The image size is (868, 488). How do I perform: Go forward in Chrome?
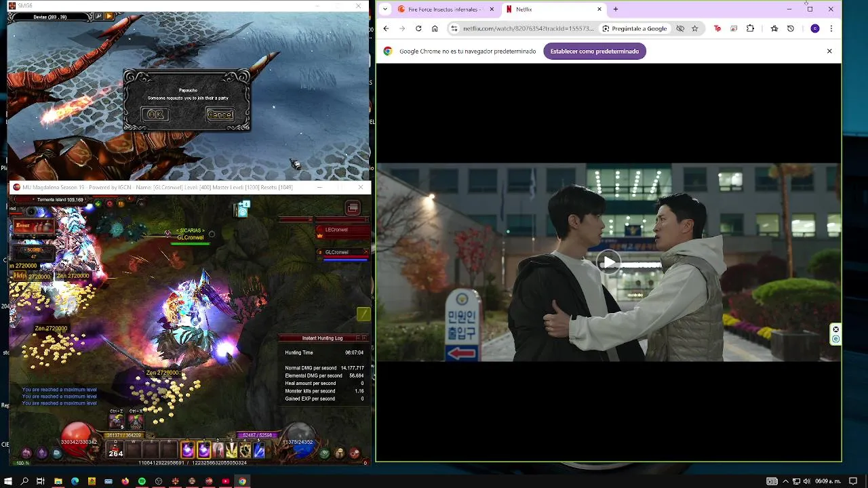pos(402,28)
